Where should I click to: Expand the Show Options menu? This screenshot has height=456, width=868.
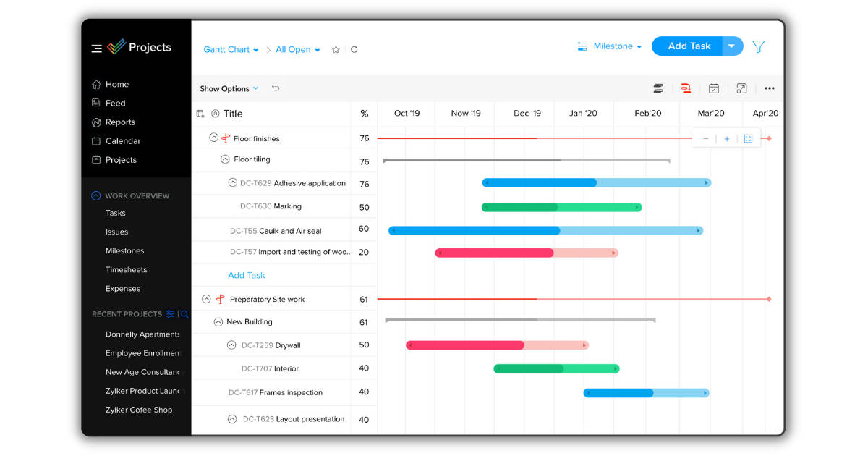[x=226, y=88]
